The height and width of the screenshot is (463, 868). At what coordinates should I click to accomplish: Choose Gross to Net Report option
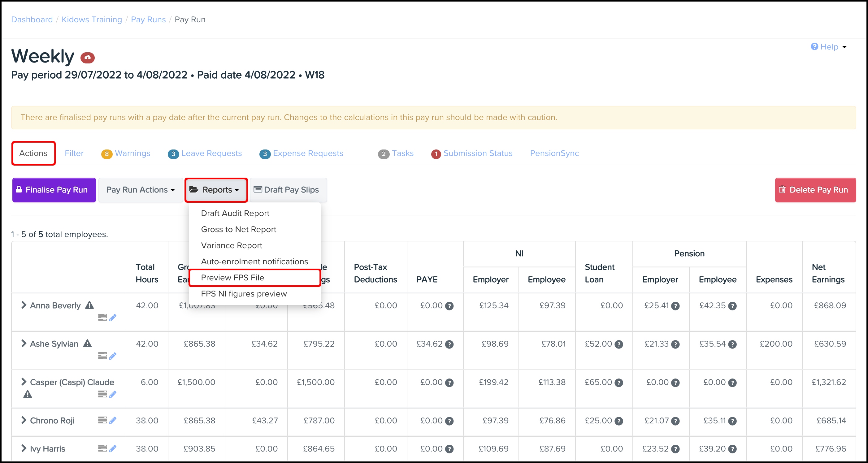[238, 229]
